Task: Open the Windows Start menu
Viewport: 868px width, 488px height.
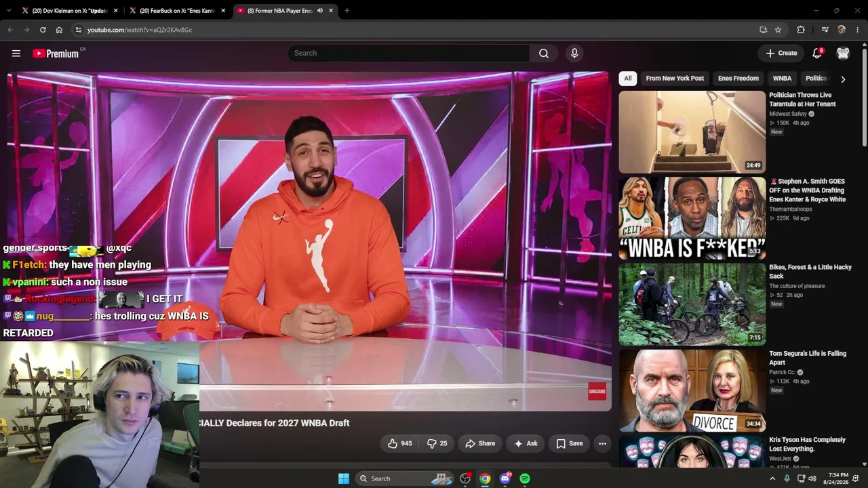Action: (344, 479)
